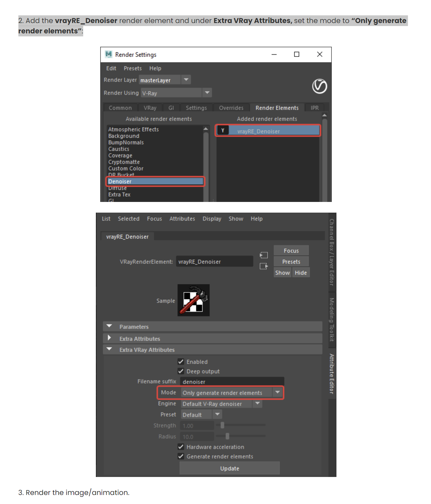Switch to the Overrides tab
This screenshot has height=504, width=431.
(231, 108)
